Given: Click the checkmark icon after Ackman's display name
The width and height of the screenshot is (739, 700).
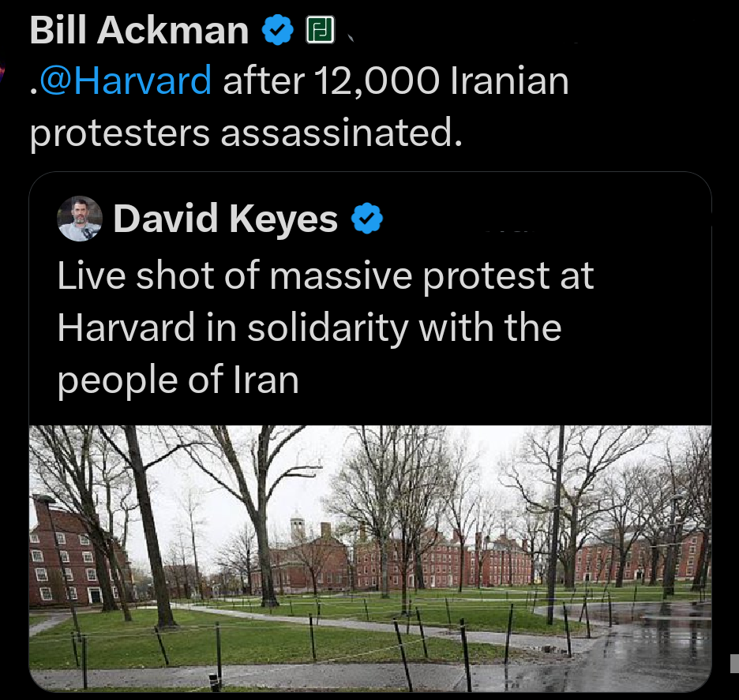Looking at the screenshot, I should click(277, 29).
